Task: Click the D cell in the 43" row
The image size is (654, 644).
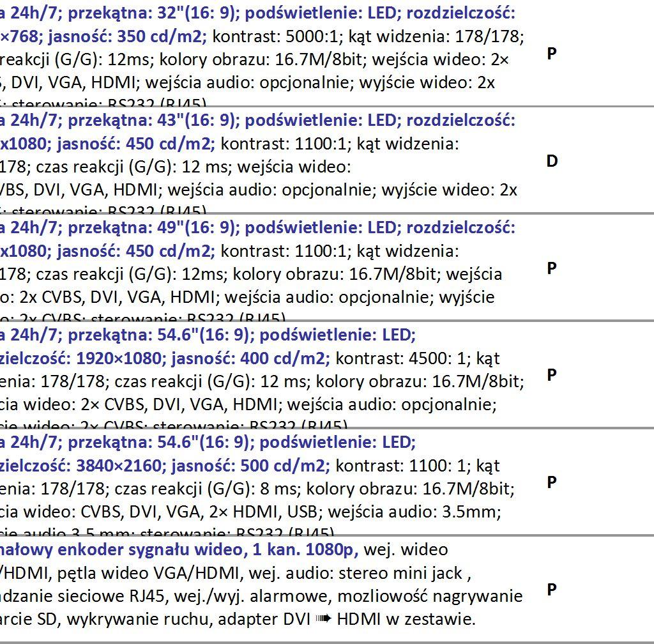Action: pyautogui.click(x=552, y=160)
